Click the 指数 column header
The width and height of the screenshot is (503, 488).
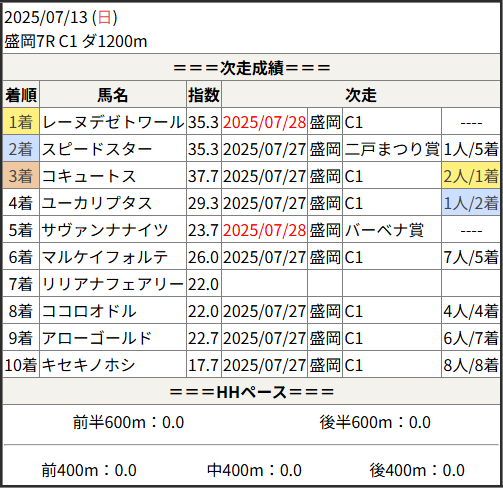click(x=204, y=95)
